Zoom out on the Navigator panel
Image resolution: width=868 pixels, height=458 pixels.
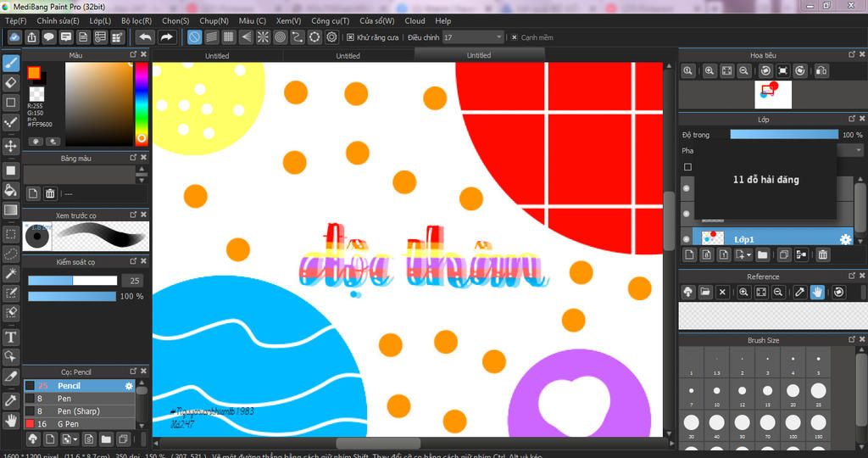(x=743, y=71)
